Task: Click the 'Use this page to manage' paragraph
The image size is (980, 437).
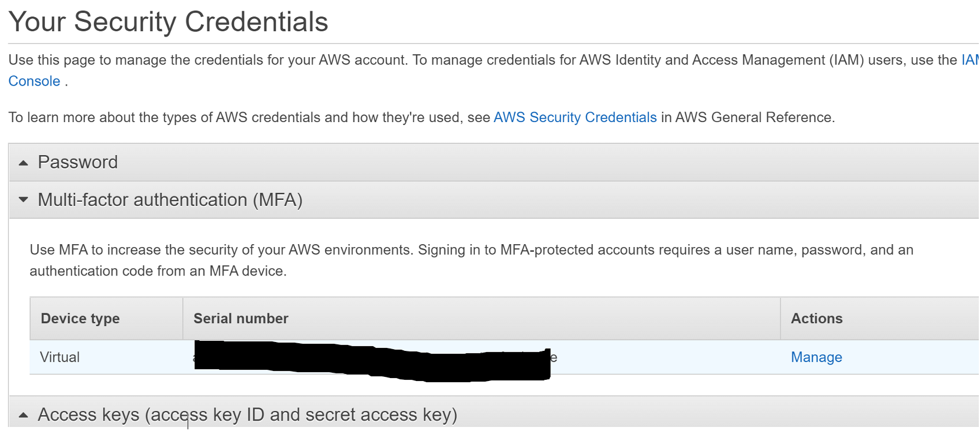Action: [x=493, y=71]
